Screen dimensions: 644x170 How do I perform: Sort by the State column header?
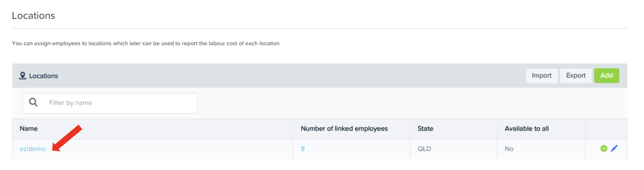pyautogui.click(x=425, y=129)
